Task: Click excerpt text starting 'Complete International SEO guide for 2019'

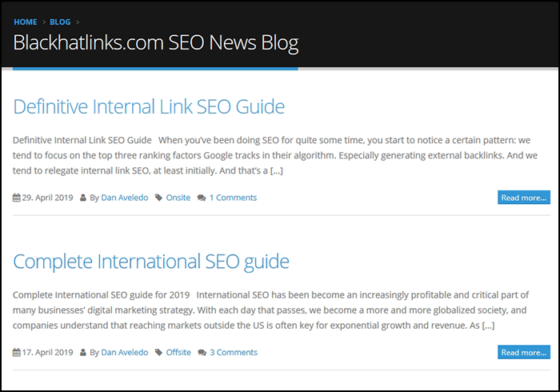Action: point(270,310)
